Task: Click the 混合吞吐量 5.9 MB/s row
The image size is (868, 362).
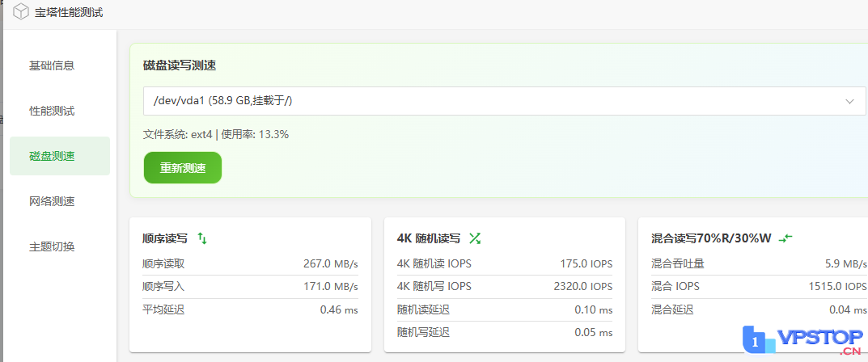Action: tap(758, 263)
